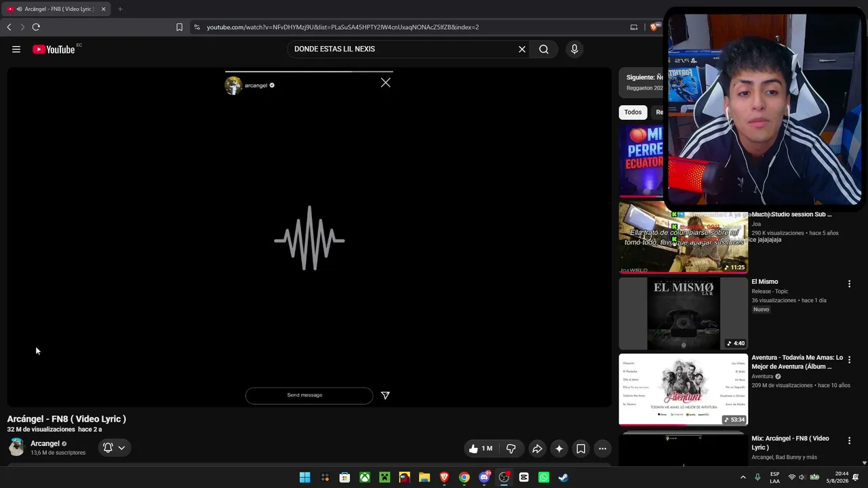The width and height of the screenshot is (868, 488).
Task: Start voice search with the microphone icon
Action: (x=574, y=49)
